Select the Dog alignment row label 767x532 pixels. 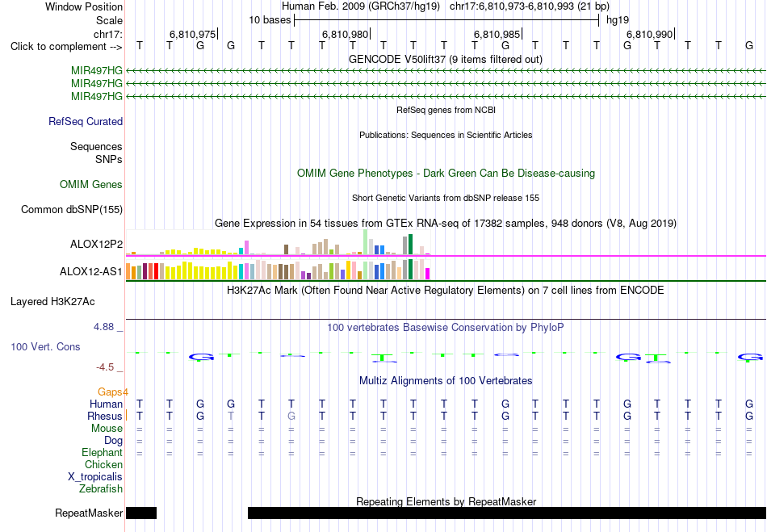click(114, 441)
